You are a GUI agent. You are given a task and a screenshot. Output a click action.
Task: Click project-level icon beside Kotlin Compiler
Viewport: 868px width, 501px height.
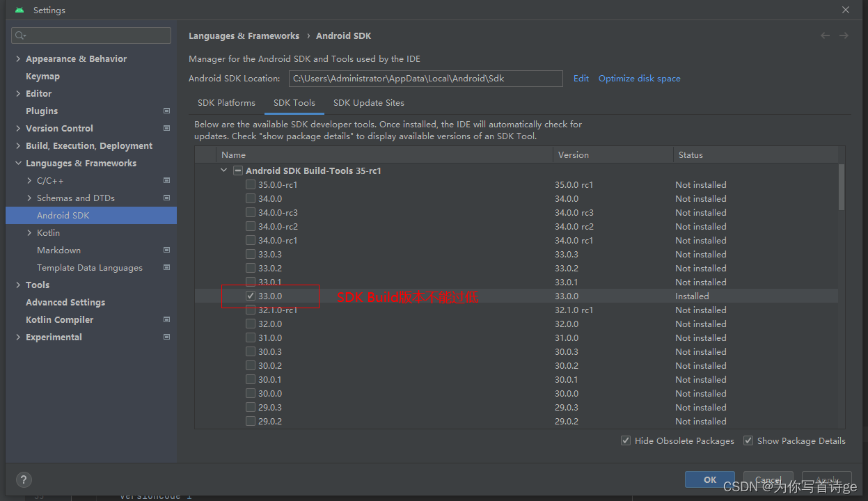pos(166,319)
